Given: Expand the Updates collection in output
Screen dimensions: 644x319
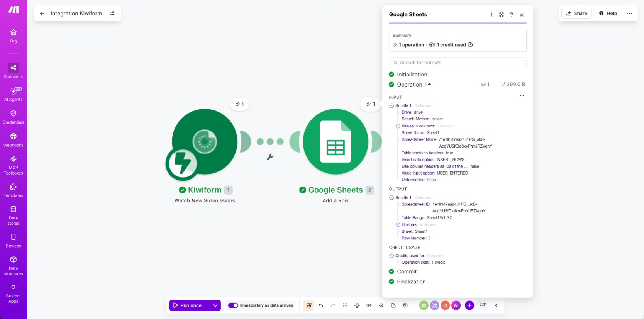Looking at the screenshot, I should [398, 225].
